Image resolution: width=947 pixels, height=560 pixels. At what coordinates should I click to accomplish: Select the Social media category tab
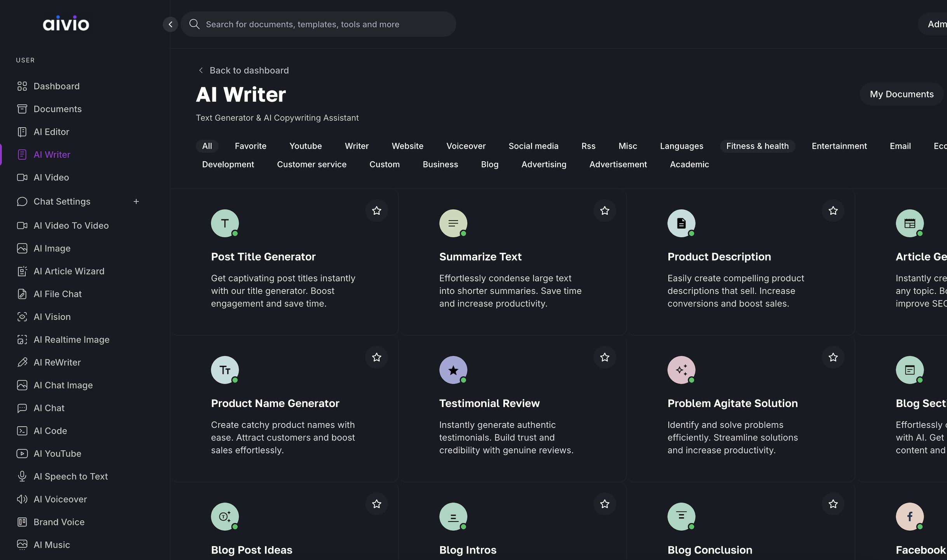(x=533, y=146)
